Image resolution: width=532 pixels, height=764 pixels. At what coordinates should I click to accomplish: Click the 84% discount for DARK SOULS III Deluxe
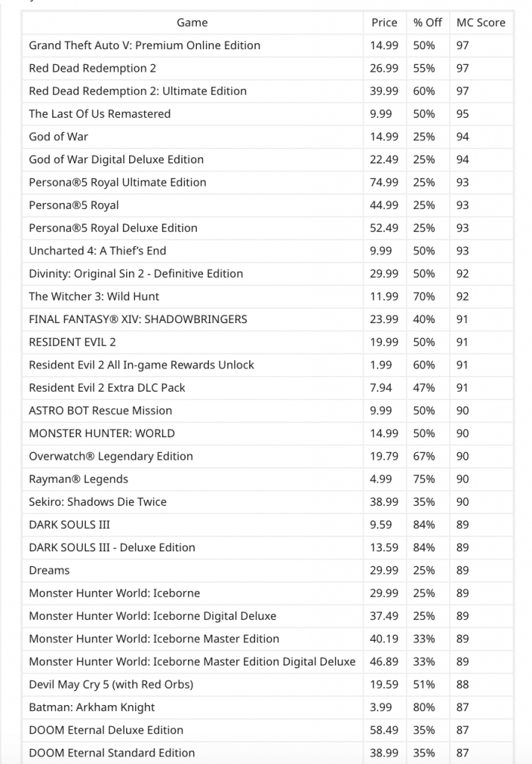(424, 548)
